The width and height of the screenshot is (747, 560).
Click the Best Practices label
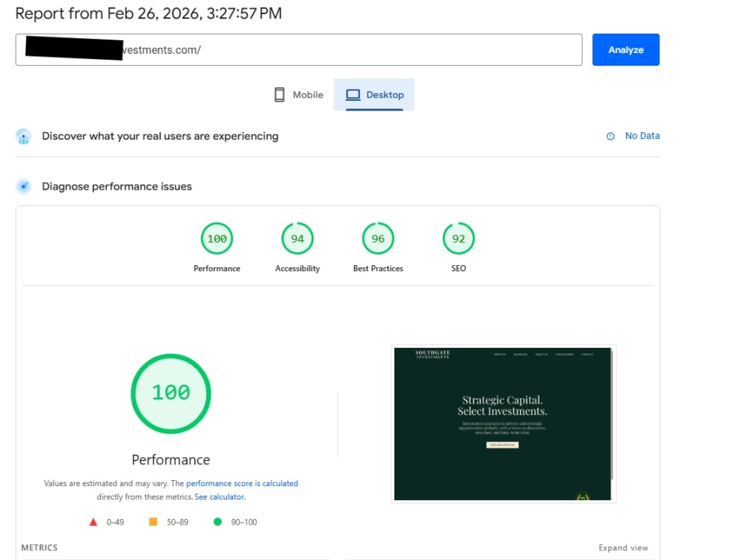pyautogui.click(x=378, y=269)
